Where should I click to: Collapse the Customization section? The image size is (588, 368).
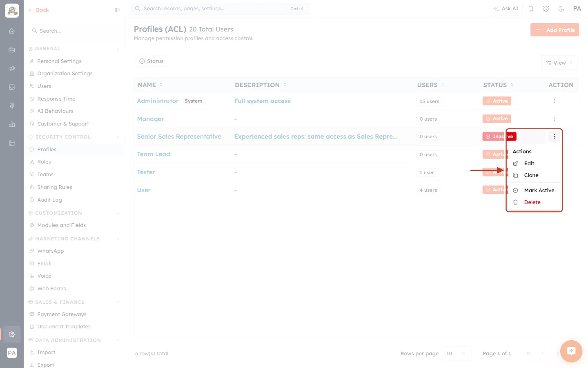pos(118,213)
